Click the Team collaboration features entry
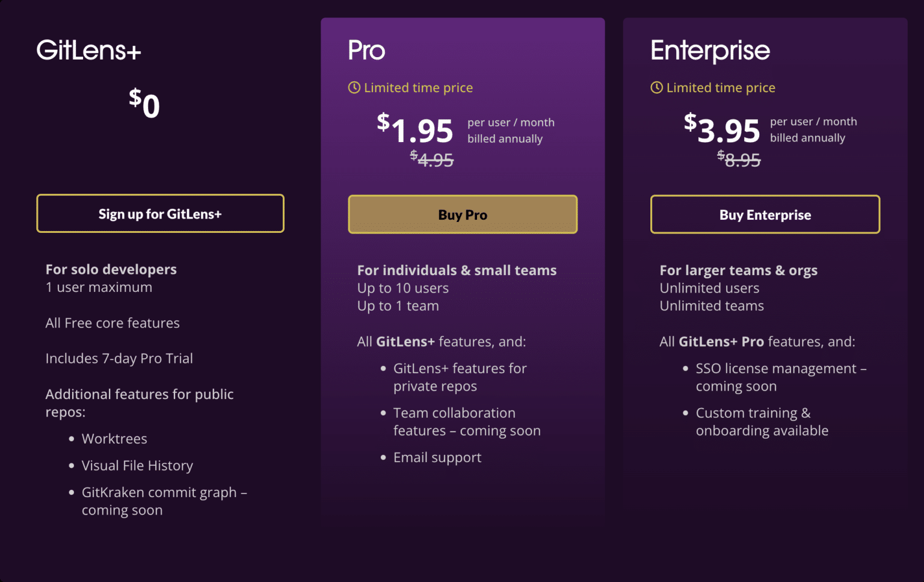This screenshot has height=582, width=924. [467, 421]
